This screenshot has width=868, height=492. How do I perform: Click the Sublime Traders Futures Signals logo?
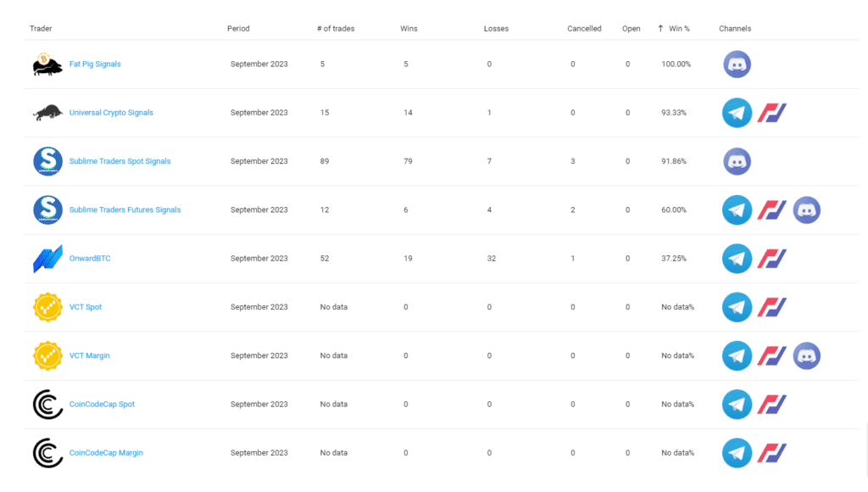tap(47, 210)
